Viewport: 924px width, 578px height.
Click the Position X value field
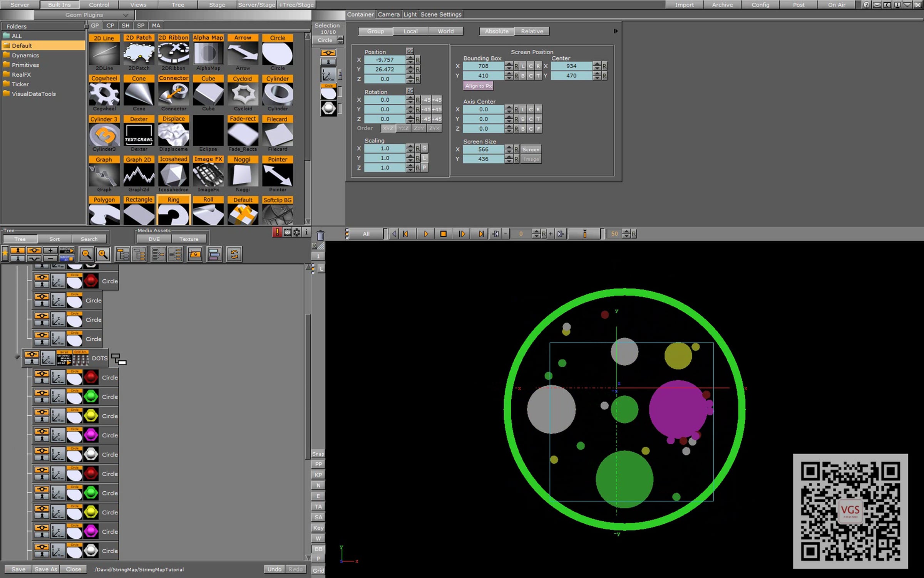[385, 60]
